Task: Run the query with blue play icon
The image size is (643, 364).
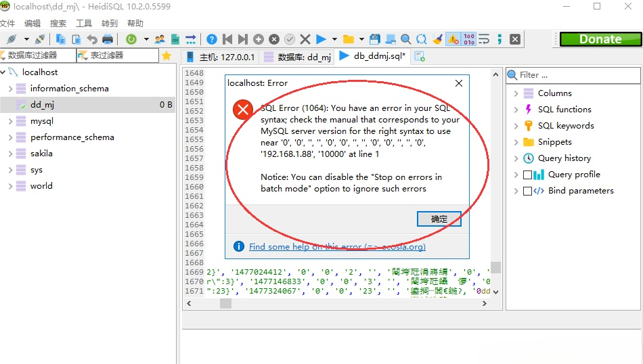Action: [321, 39]
